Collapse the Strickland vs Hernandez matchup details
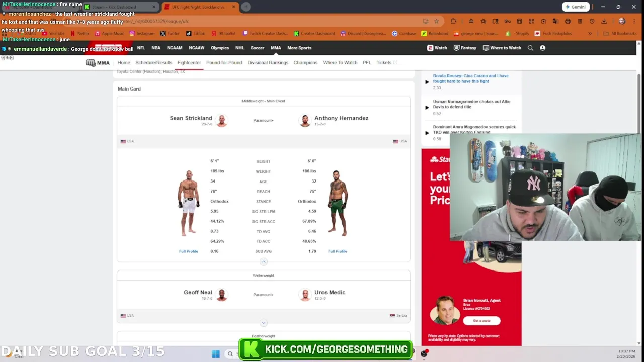Viewport: 644px width, 362px height. (x=263, y=262)
